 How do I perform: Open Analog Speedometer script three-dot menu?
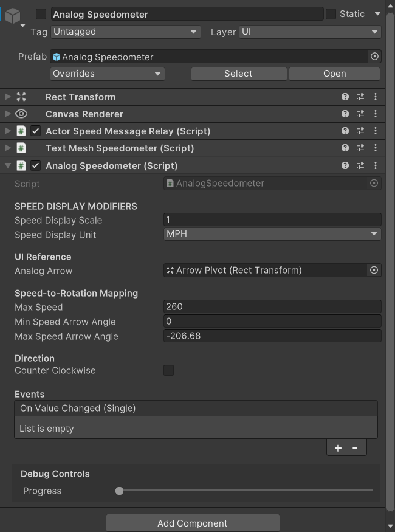[x=376, y=165]
